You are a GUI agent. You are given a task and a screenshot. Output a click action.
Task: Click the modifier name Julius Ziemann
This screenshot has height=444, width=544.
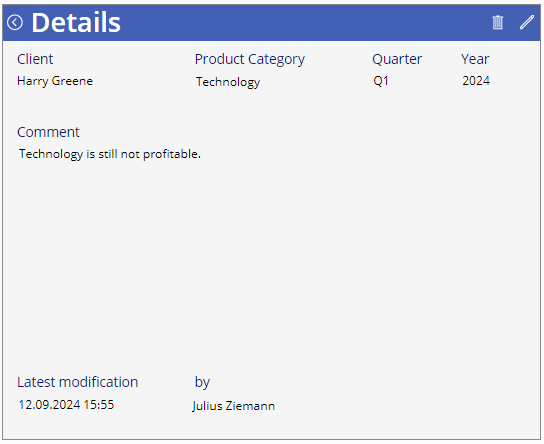click(233, 406)
